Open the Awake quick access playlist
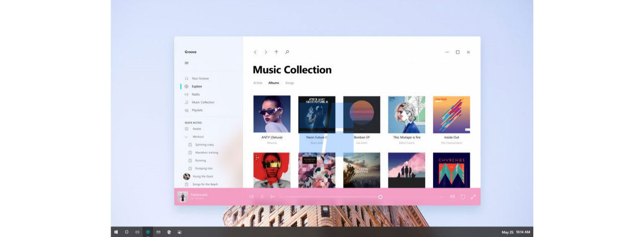The width and height of the screenshot is (644, 237). point(197,129)
